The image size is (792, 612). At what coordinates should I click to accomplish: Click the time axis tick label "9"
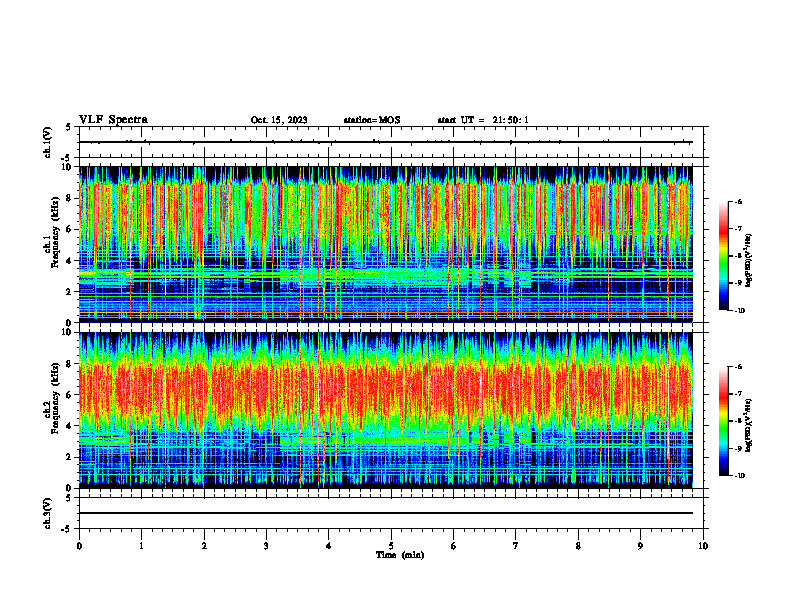(x=640, y=546)
